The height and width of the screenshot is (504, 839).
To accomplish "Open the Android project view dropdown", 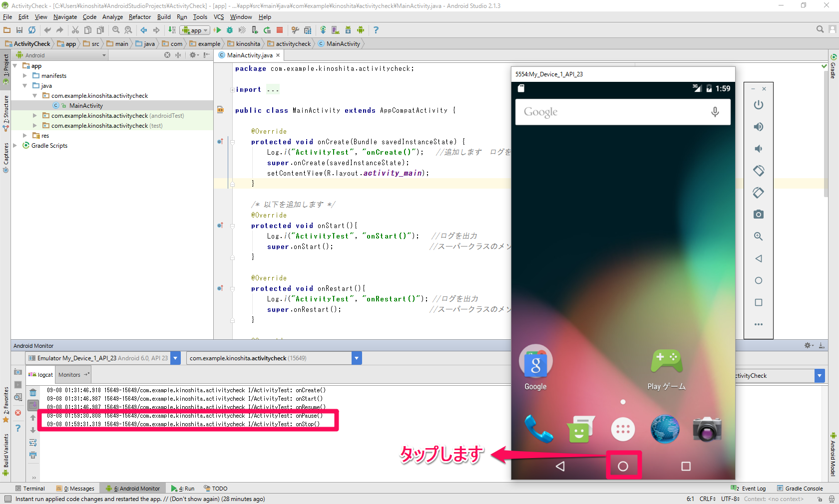I will 61,55.
